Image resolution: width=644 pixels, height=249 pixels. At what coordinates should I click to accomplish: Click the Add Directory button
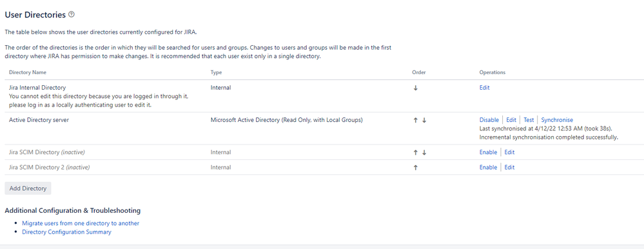(28, 188)
